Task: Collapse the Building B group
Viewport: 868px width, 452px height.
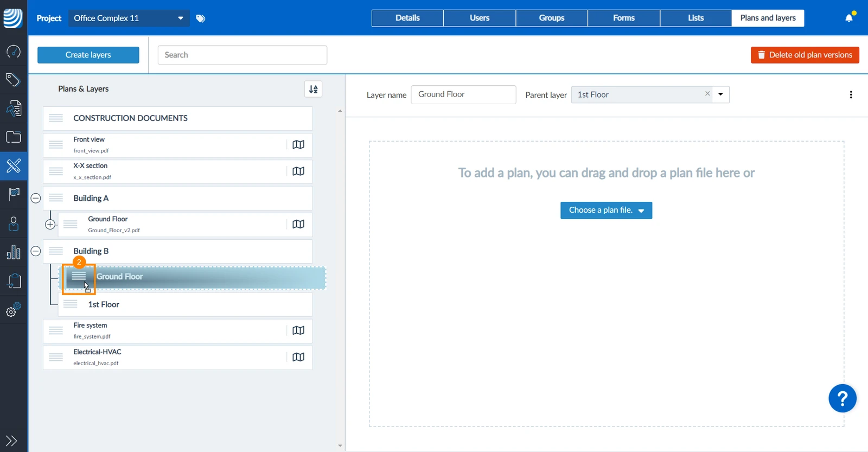Action: coord(36,251)
